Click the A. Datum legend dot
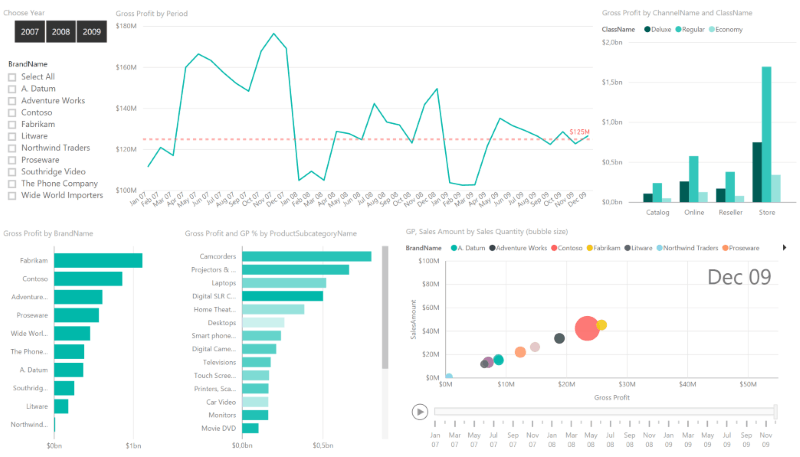Screen dimensions: 800x457 [454, 247]
